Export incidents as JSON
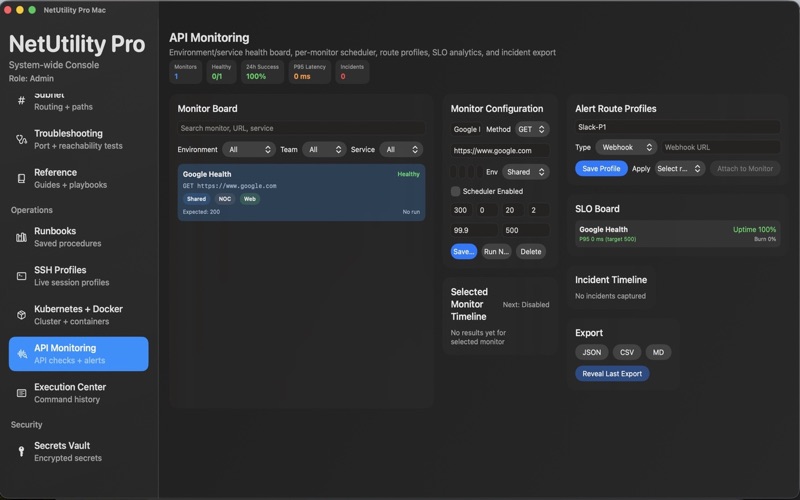The width and height of the screenshot is (800, 500). [x=591, y=352]
